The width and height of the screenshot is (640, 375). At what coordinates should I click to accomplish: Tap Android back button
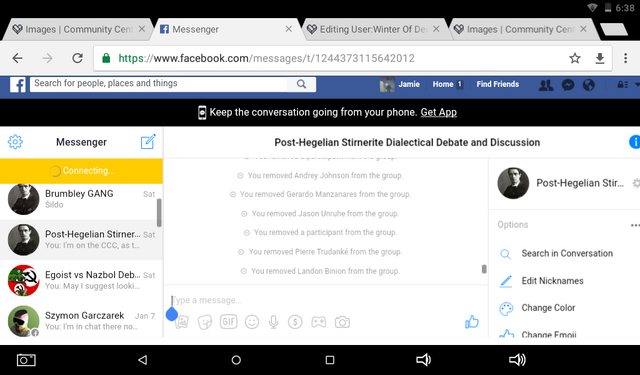tap(142, 359)
